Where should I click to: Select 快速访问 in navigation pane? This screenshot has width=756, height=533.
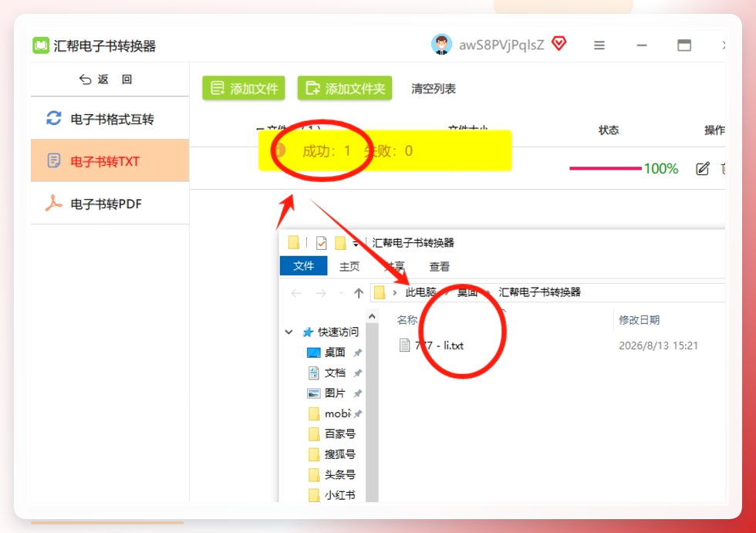point(338,332)
